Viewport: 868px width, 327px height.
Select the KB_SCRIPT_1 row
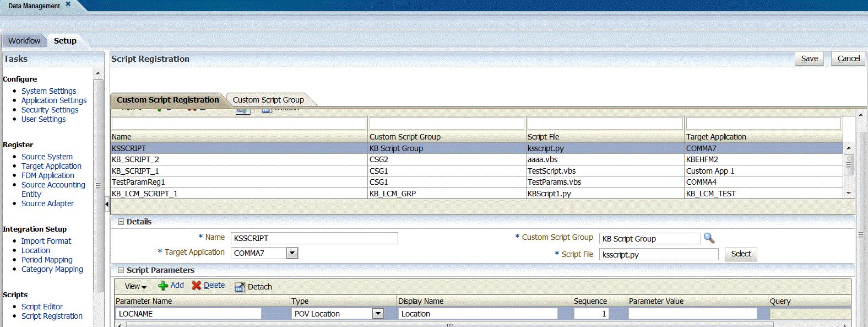[476, 171]
